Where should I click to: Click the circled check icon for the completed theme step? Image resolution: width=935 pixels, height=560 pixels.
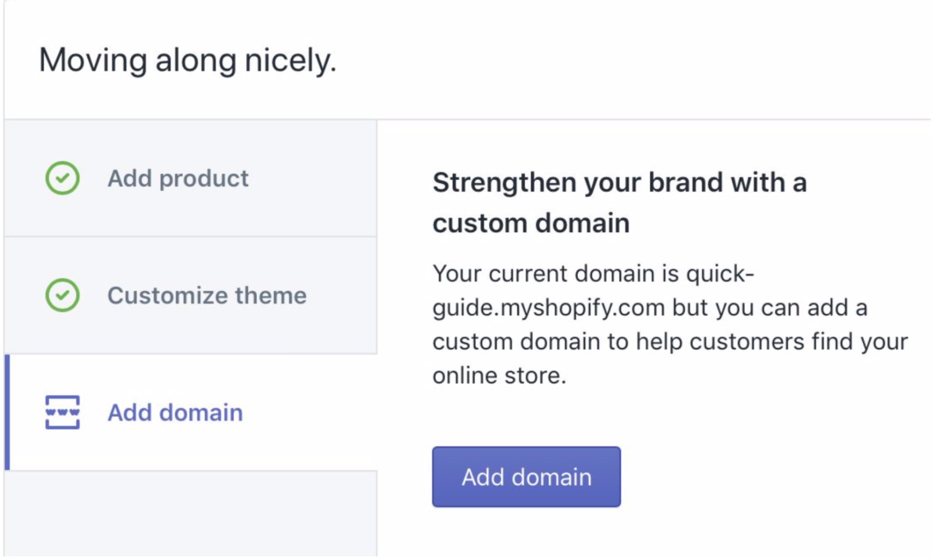(x=62, y=295)
